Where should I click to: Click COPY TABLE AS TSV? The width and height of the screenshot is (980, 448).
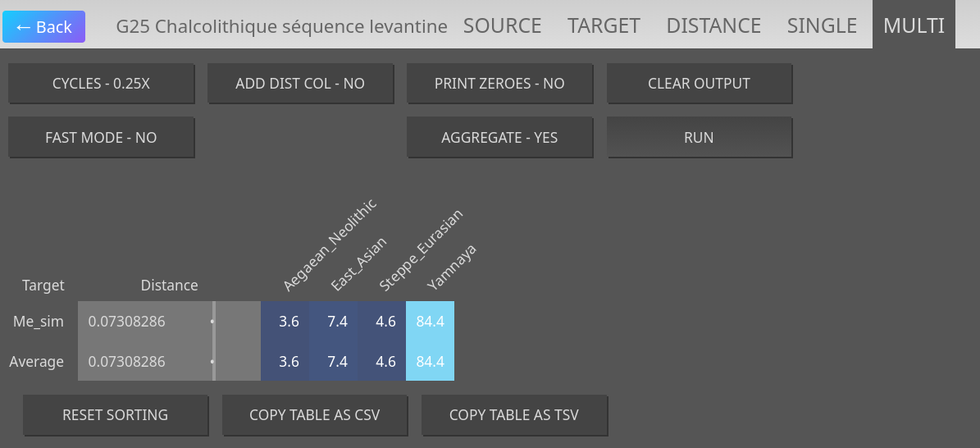[x=513, y=415]
